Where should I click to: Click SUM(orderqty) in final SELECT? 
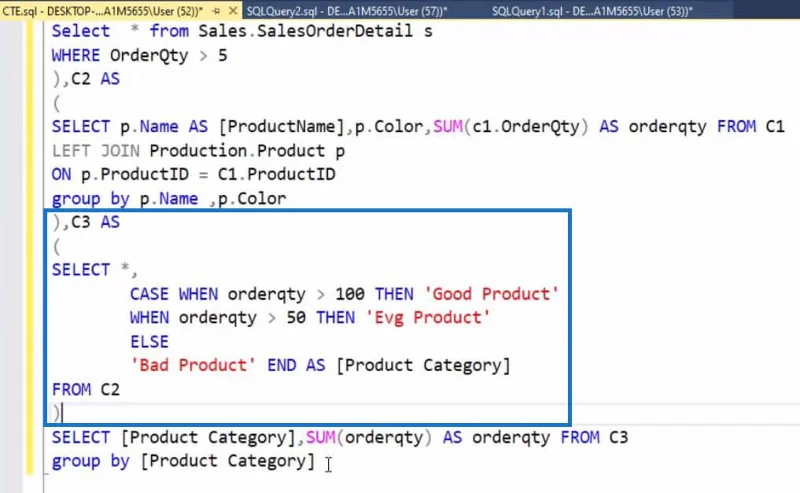pos(369,437)
